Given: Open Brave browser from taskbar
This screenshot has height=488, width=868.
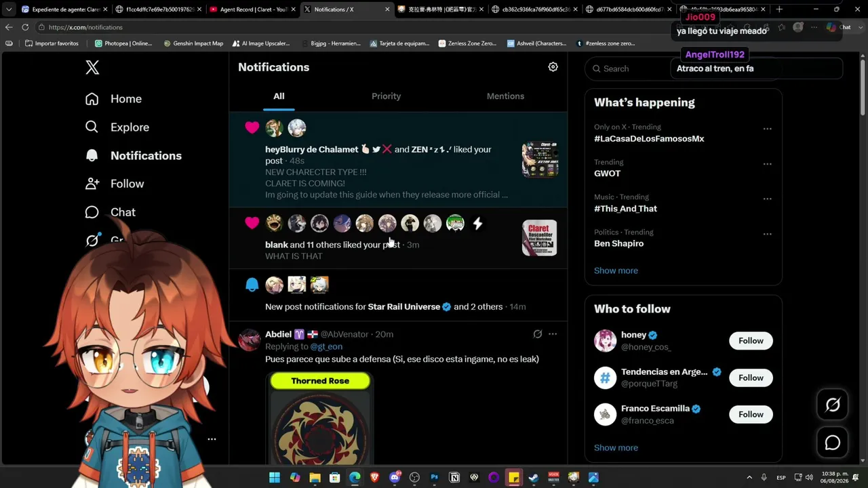Looking at the screenshot, I should 374,478.
